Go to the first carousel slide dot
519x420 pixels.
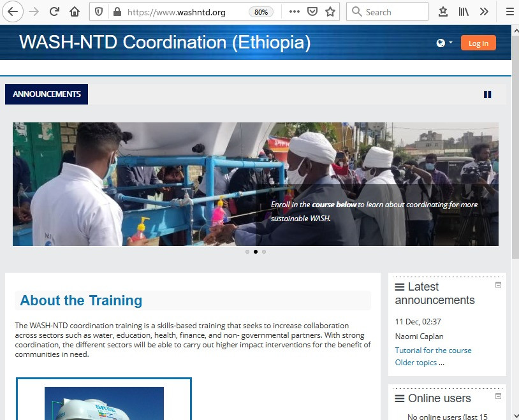(247, 252)
